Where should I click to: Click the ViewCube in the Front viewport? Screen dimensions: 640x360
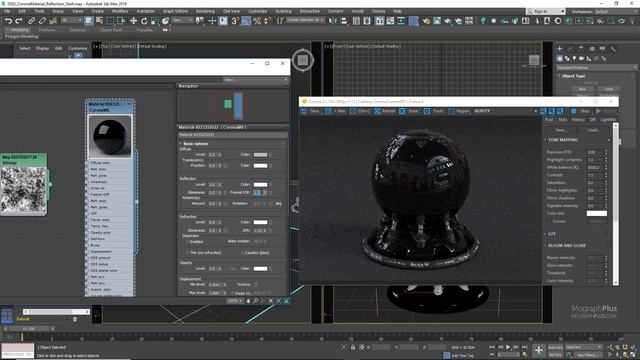[534, 60]
